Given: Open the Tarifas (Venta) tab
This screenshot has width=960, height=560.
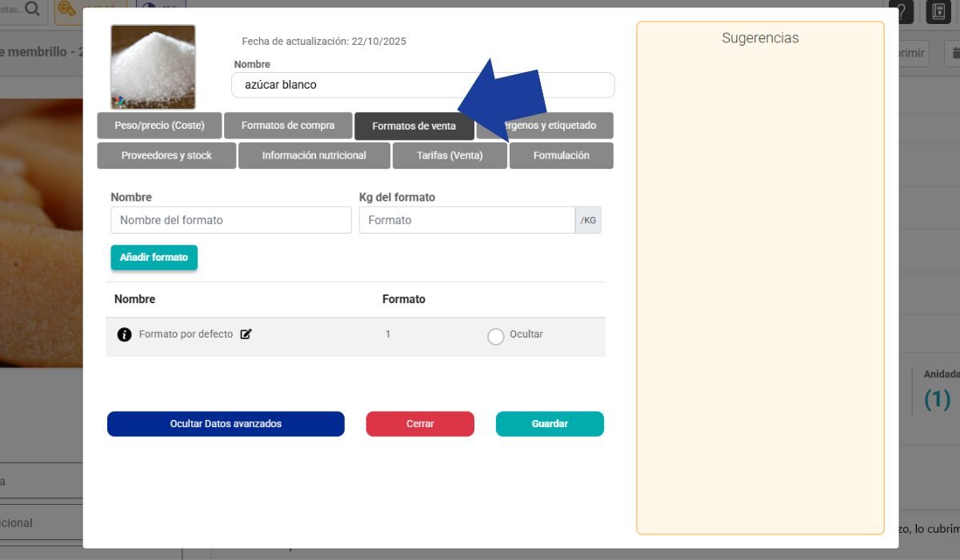Looking at the screenshot, I should (450, 155).
